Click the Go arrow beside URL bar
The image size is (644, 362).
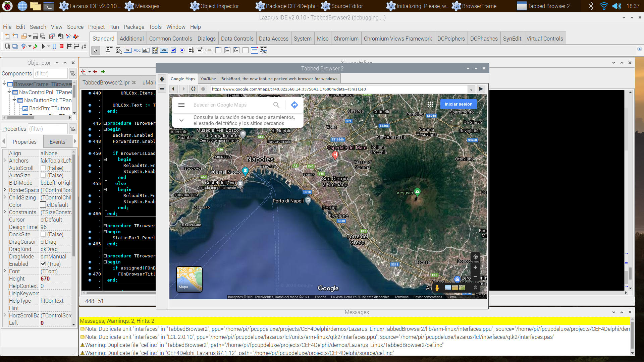tap(481, 89)
